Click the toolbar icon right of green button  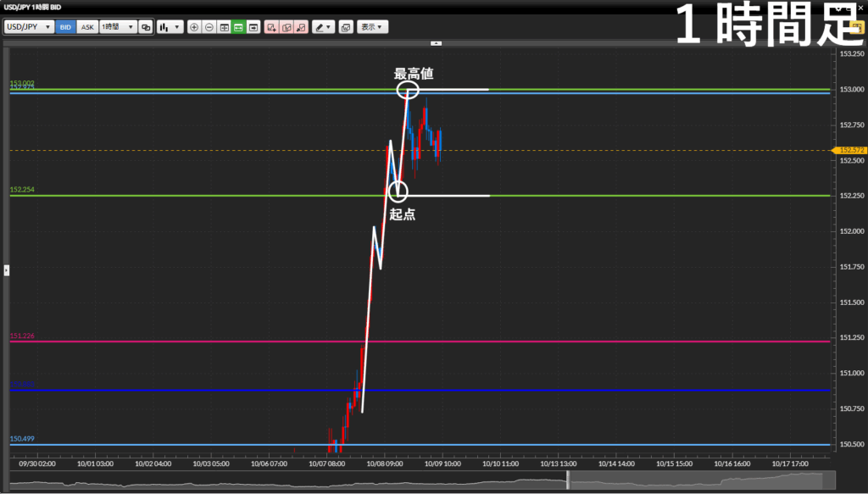coord(253,27)
